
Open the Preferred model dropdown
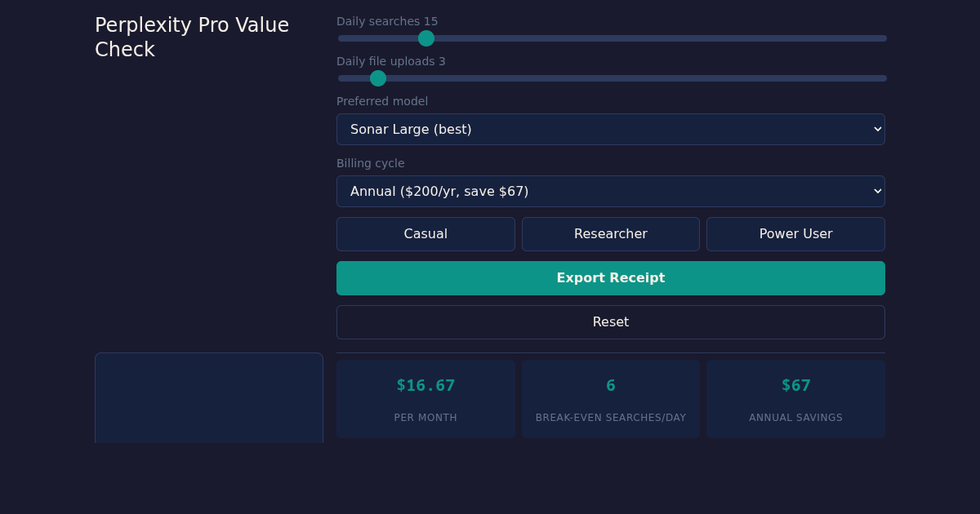pos(611,129)
